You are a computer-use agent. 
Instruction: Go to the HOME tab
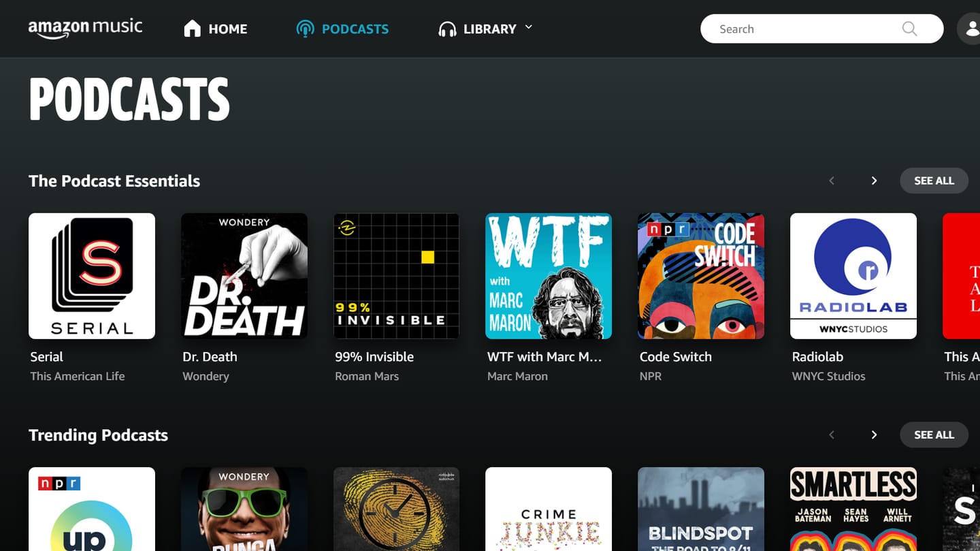[216, 29]
